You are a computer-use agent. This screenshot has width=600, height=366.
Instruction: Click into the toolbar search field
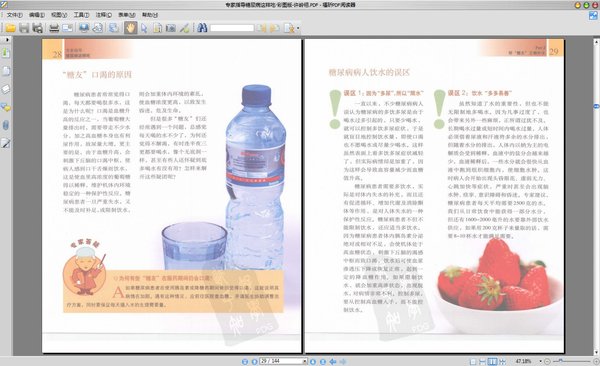pyautogui.click(x=232, y=28)
